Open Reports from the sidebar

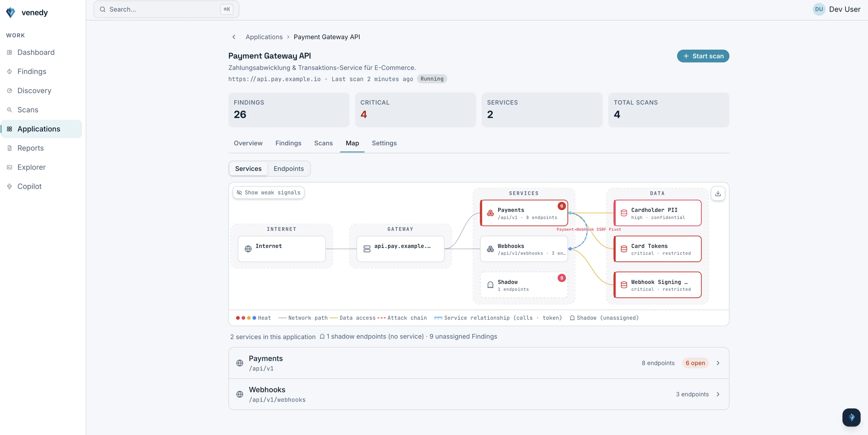41,148
